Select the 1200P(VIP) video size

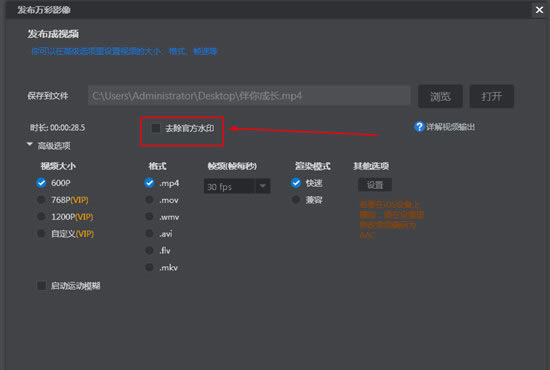(x=41, y=216)
